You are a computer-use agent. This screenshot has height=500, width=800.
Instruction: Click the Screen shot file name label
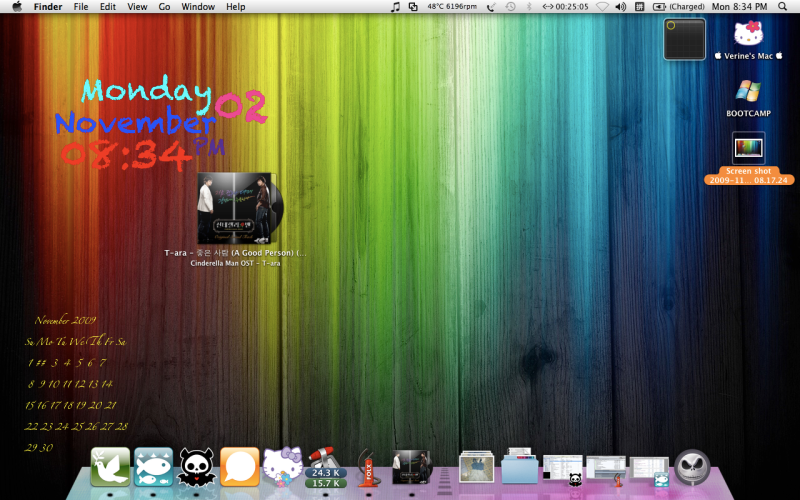coord(749,176)
